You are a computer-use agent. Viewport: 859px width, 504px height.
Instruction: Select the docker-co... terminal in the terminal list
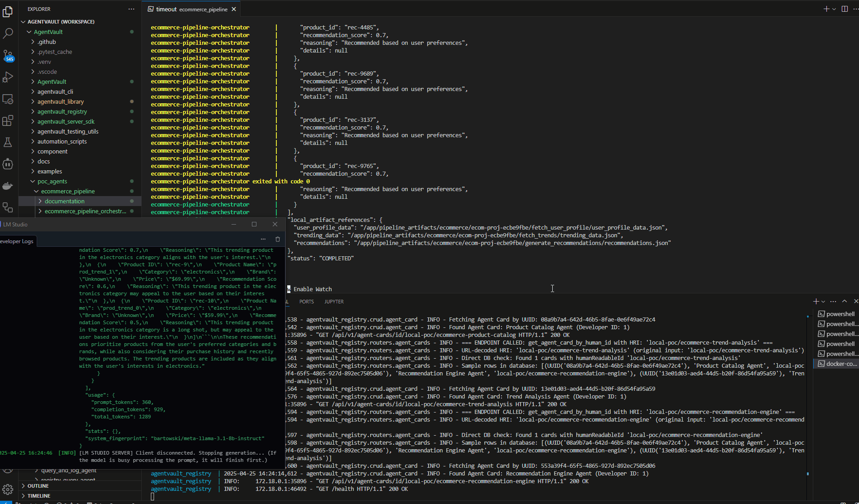pos(837,364)
